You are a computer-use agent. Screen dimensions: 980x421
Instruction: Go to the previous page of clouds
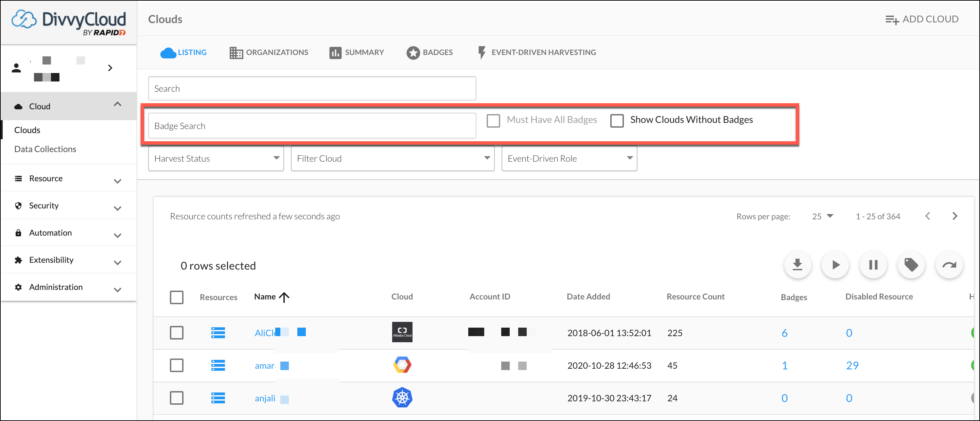click(x=928, y=216)
